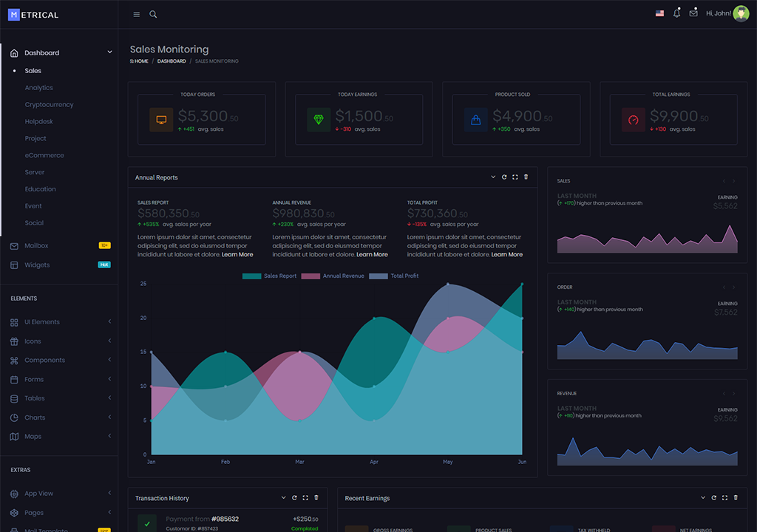Click John's user avatar
Viewport: 757px width, 532px height.
[x=741, y=13]
